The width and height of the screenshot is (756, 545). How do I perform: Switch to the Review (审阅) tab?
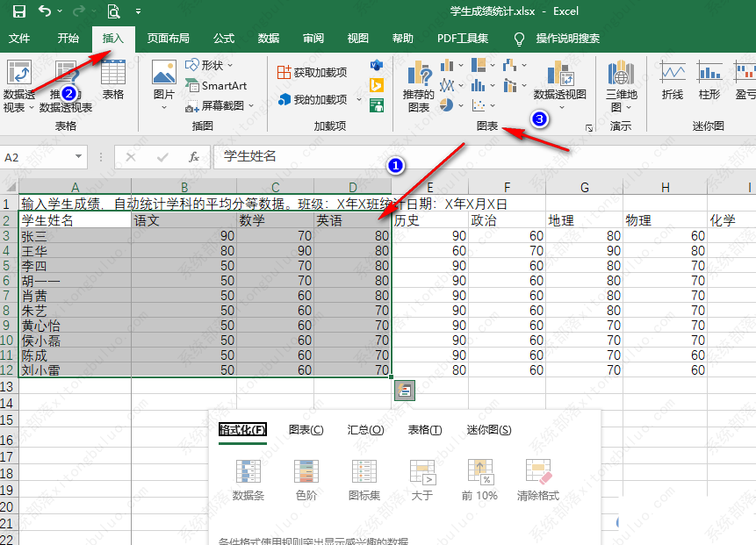pos(313,39)
